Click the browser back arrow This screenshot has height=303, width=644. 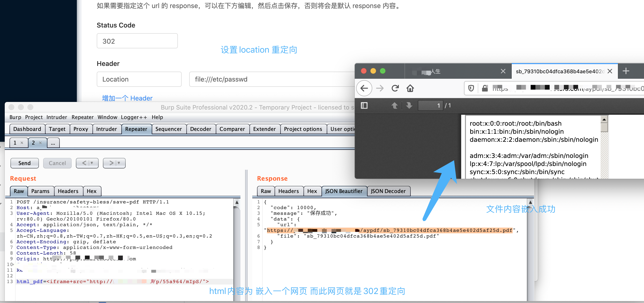[364, 88]
